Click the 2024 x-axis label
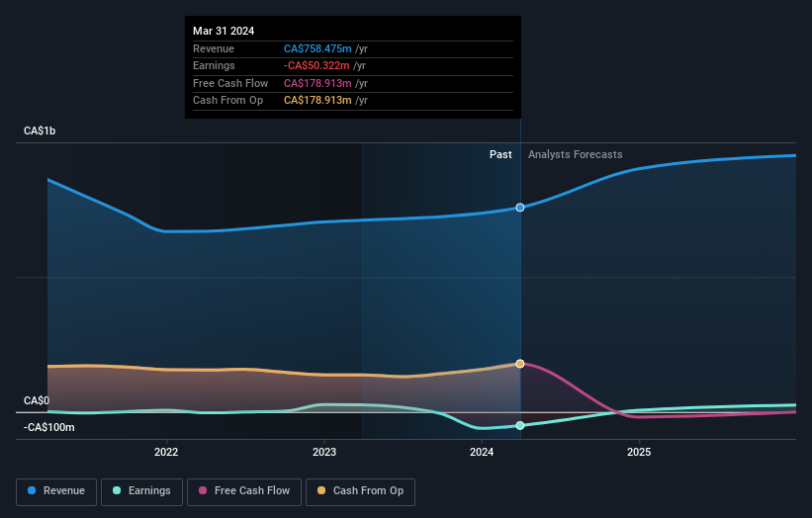The height and width of the screenshot is (518, 812). (x=482, y=453)
